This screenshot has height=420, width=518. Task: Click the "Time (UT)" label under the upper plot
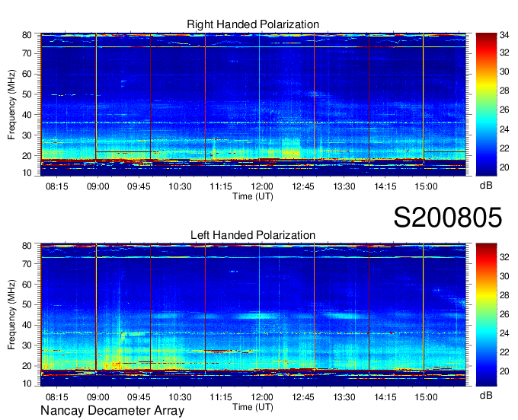(253, 196)
